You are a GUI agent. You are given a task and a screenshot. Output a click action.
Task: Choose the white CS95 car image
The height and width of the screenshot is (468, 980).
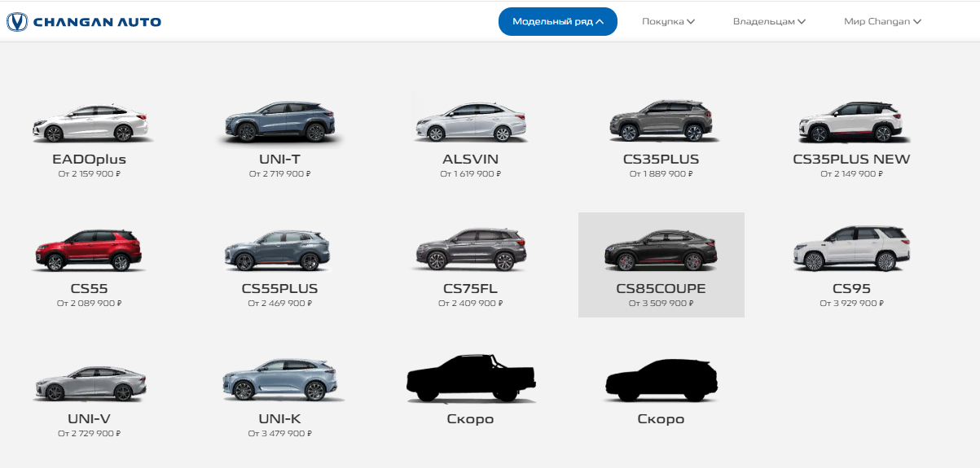tap(851, 249)
